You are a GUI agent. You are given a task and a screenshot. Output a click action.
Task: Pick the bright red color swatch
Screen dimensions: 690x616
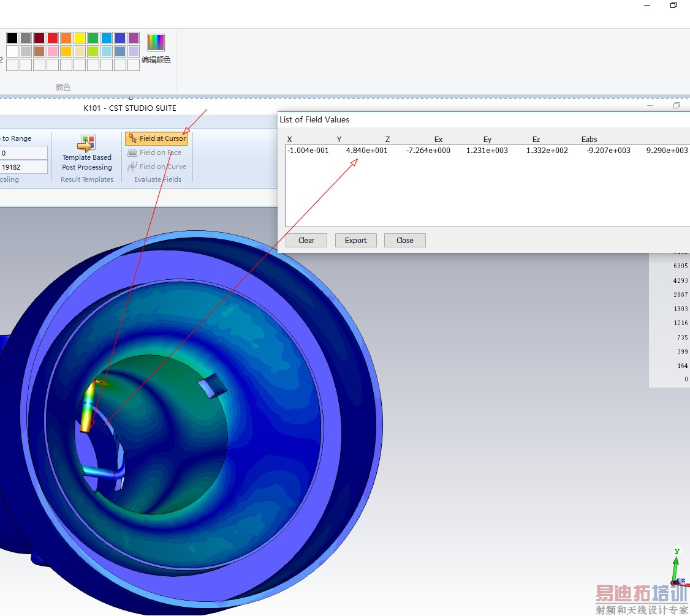53,38
